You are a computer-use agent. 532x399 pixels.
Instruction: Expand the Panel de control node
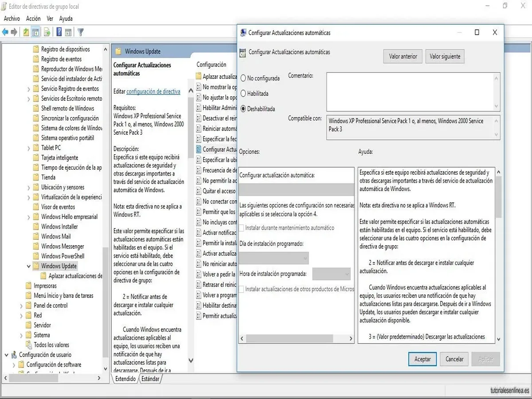coord(21,305)
